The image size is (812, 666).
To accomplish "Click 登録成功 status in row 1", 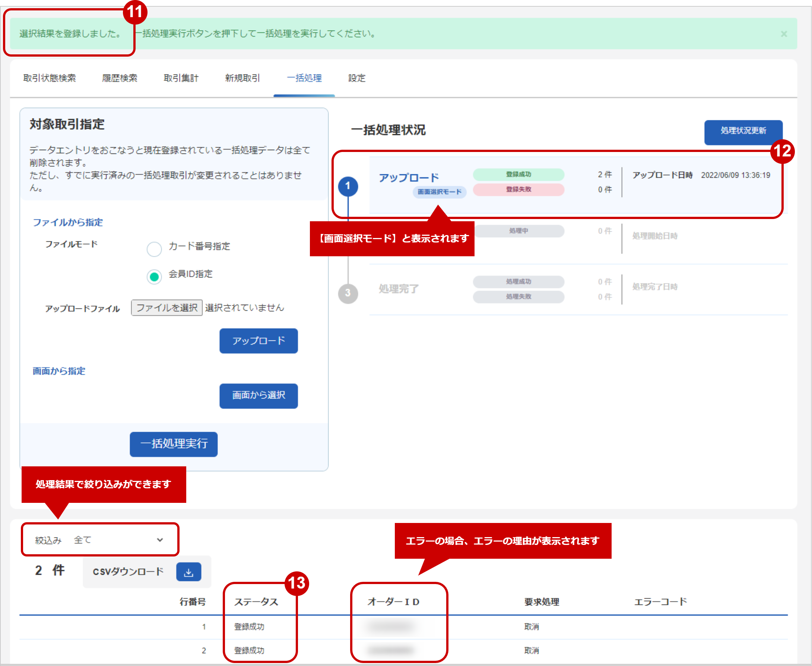I will coord(249,627).
